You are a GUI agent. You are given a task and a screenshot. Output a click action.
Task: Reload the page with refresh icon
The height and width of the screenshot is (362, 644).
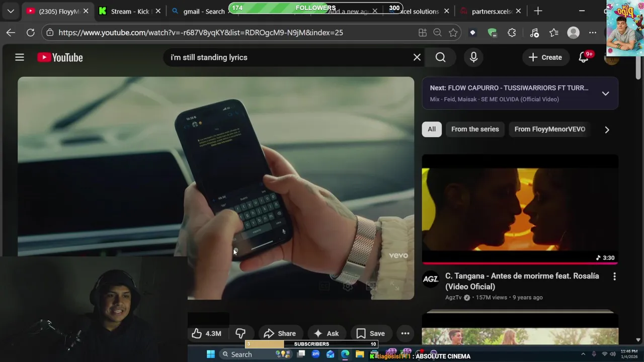coord(31,33)
